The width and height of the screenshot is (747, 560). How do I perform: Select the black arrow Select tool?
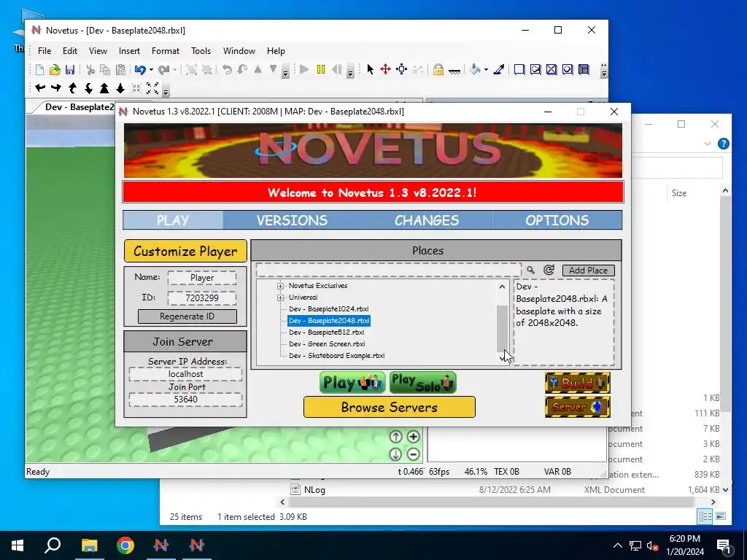click(370, 69)
